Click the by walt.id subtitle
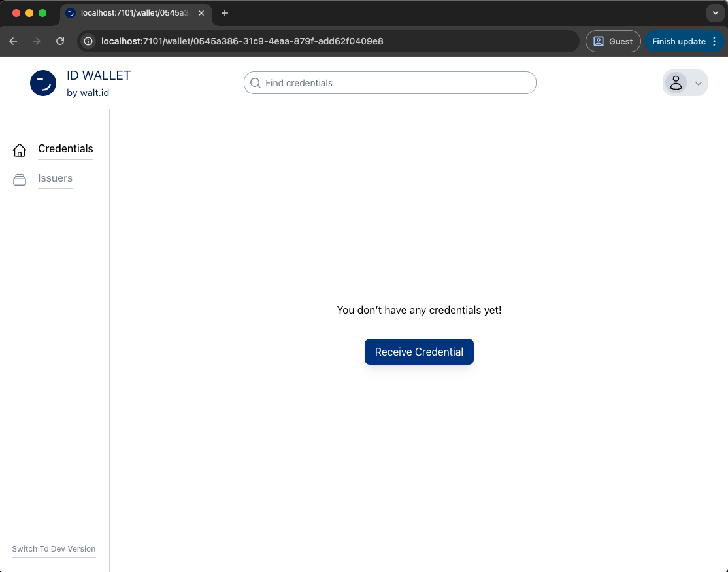Screen dimensions: 728x572 pos(88,93)
